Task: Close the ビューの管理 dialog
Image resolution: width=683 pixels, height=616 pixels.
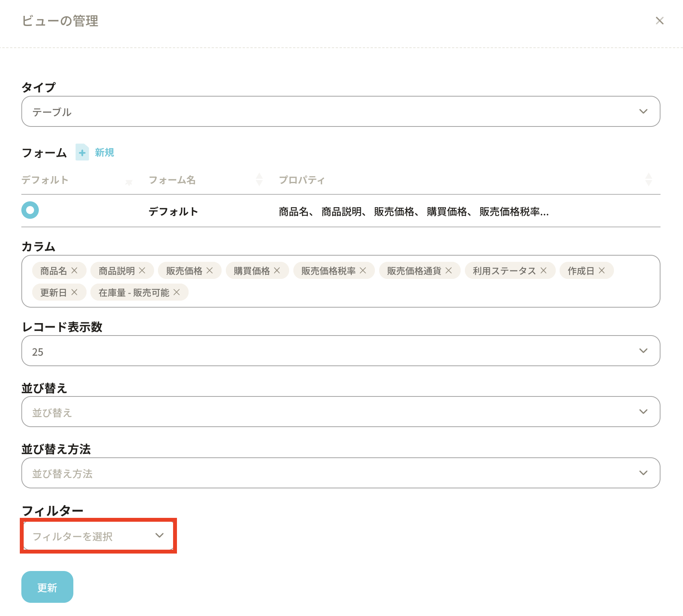Action: coord(659,21)
